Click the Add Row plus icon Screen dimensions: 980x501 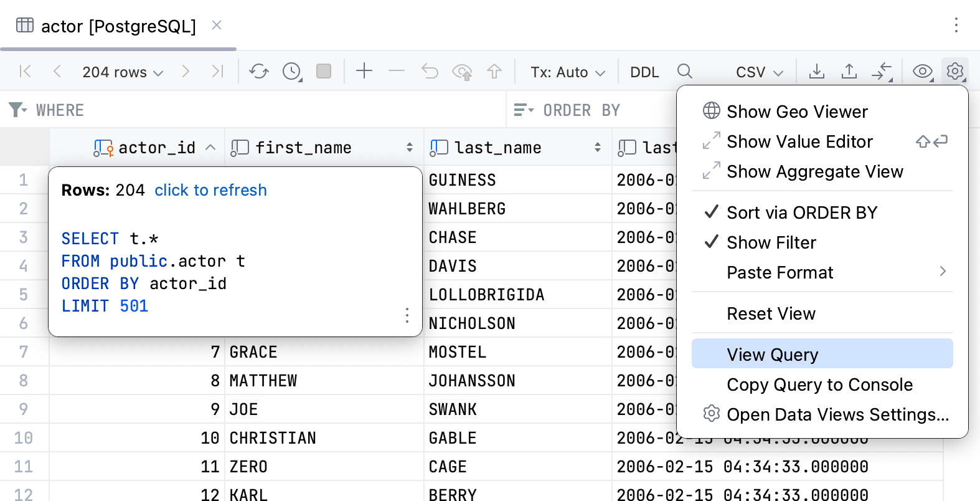pyautogui.click(x=364, y=72)
